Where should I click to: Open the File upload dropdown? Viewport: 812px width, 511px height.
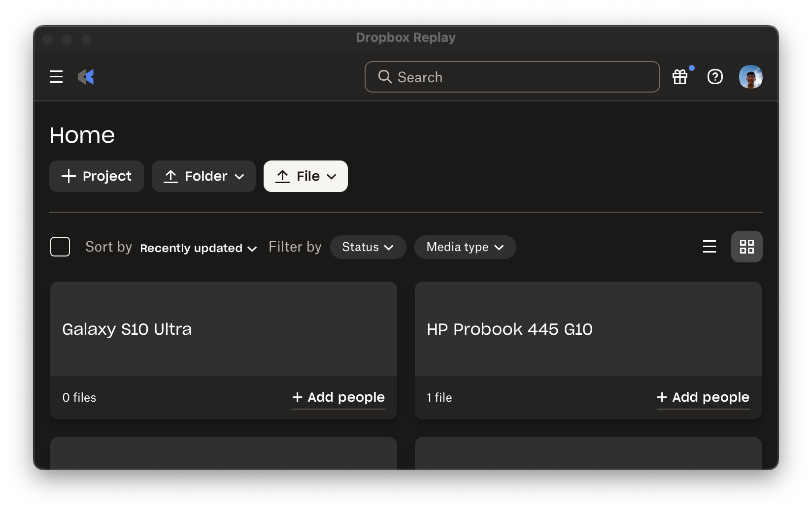(x=305, y=176)
